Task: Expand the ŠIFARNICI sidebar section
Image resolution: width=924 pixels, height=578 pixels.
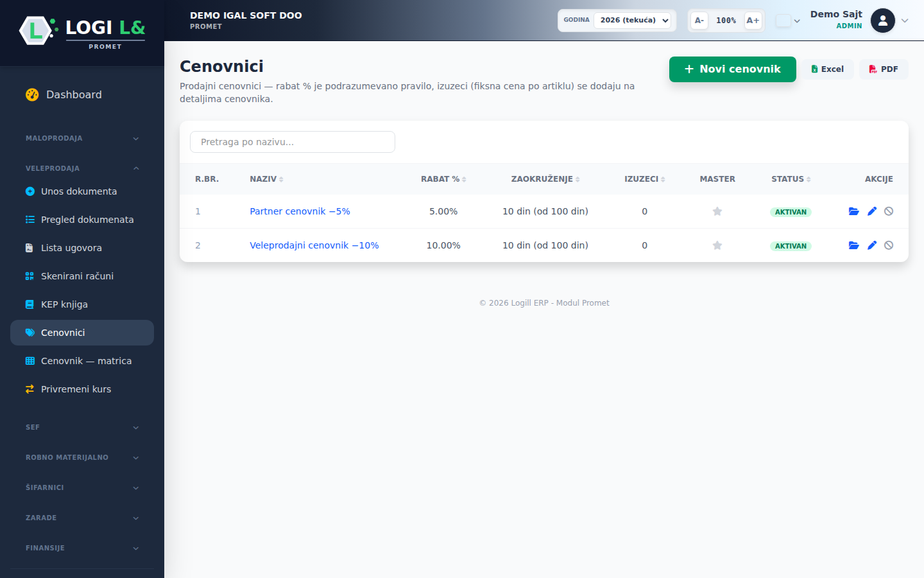Action: [82, 487]
